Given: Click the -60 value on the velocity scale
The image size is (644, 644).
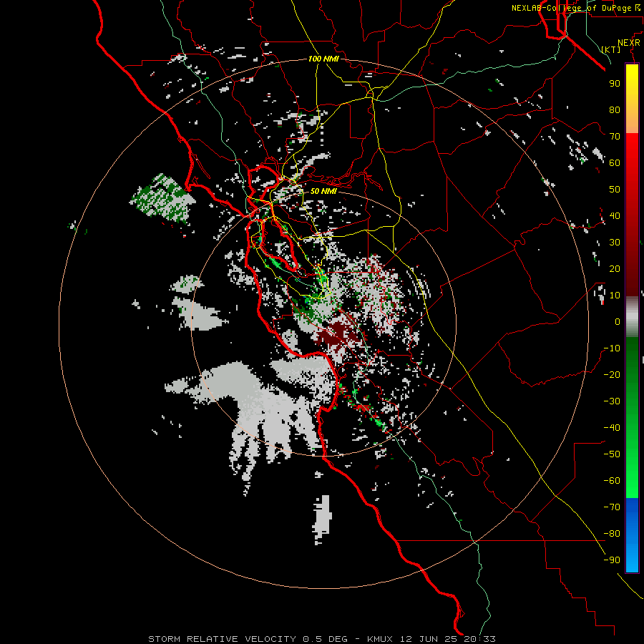Looking at the screenshot, I should pos(612,481).
